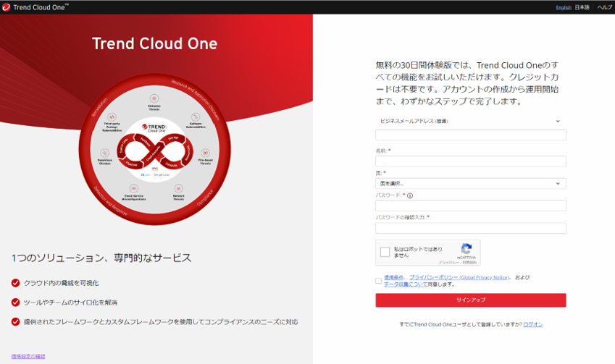This screenshot has width=615, height=364.
Task: Click the reCAPTCHA logo icon
Action: pos(467,248)
